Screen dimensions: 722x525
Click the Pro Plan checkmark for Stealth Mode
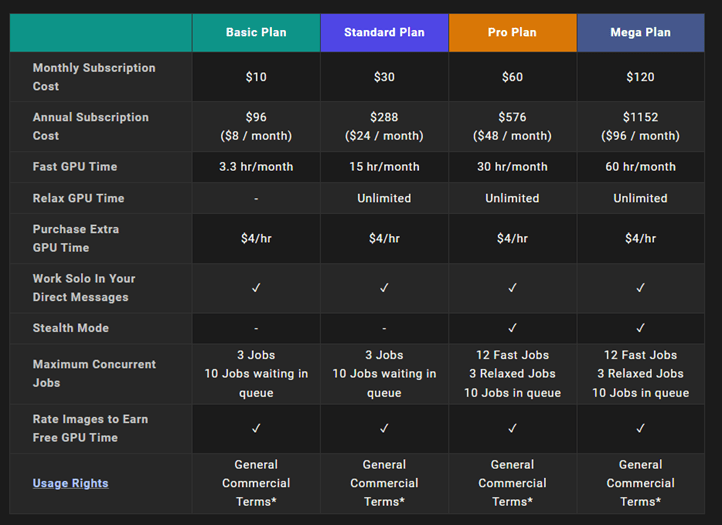click(x=512, y=328)
